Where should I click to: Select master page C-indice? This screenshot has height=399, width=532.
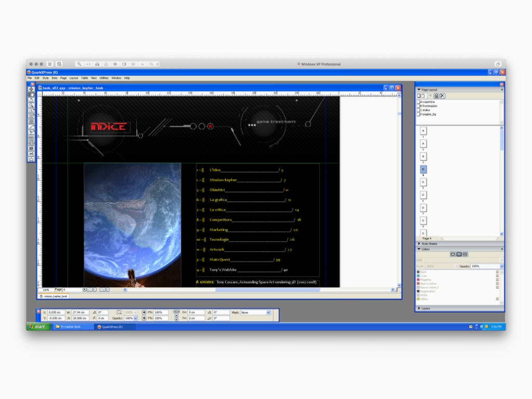(x=424, y=110)
